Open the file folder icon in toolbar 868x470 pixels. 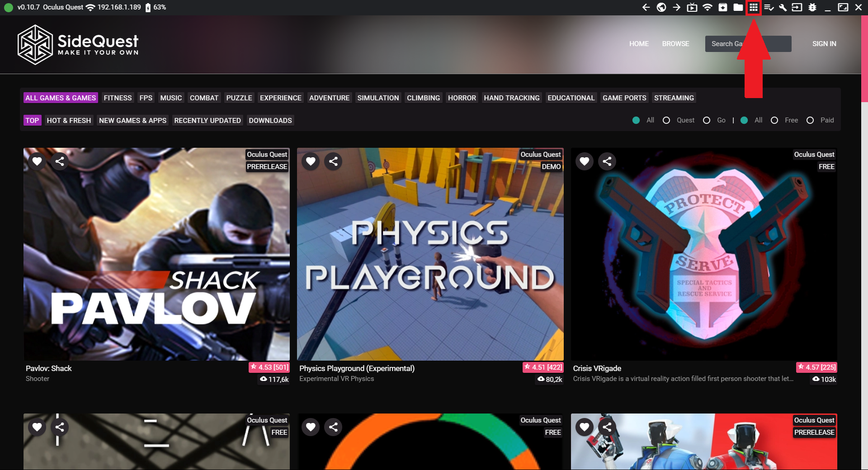click(x=738, y=7)
